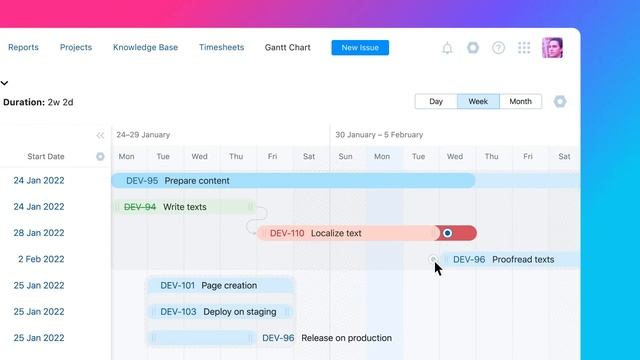Open the Timesheets tab
Image resolution: width=640 pixels, height=360 pixels.
click(222, 47)
